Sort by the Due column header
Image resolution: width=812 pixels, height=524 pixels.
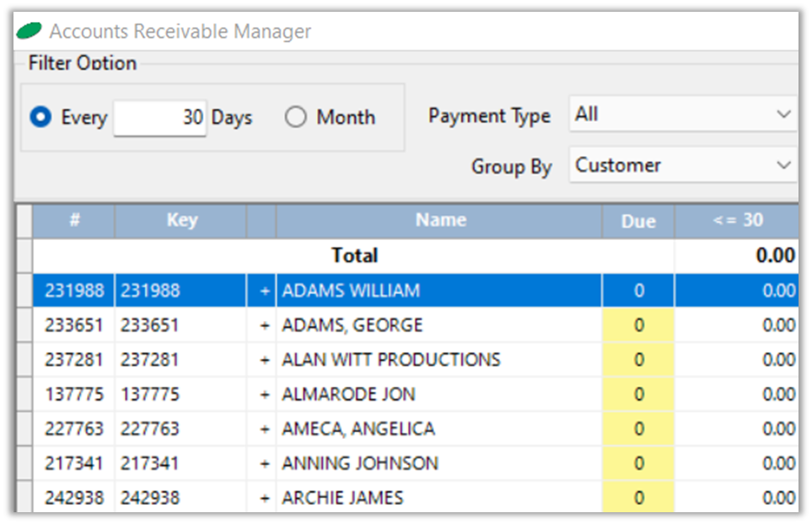point(637,221)
